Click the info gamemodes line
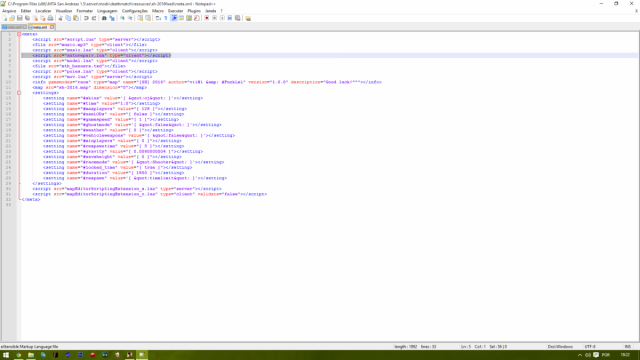 (207, 82)
